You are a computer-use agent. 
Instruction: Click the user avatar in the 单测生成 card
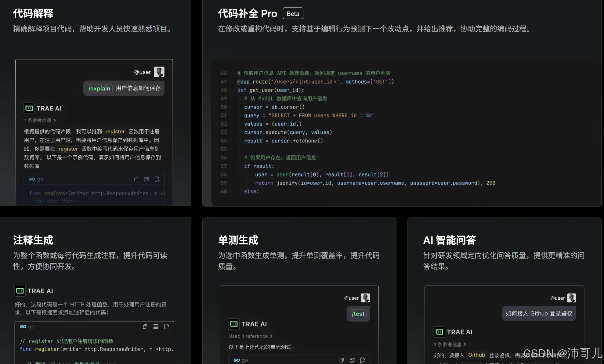tap(365, 298)
